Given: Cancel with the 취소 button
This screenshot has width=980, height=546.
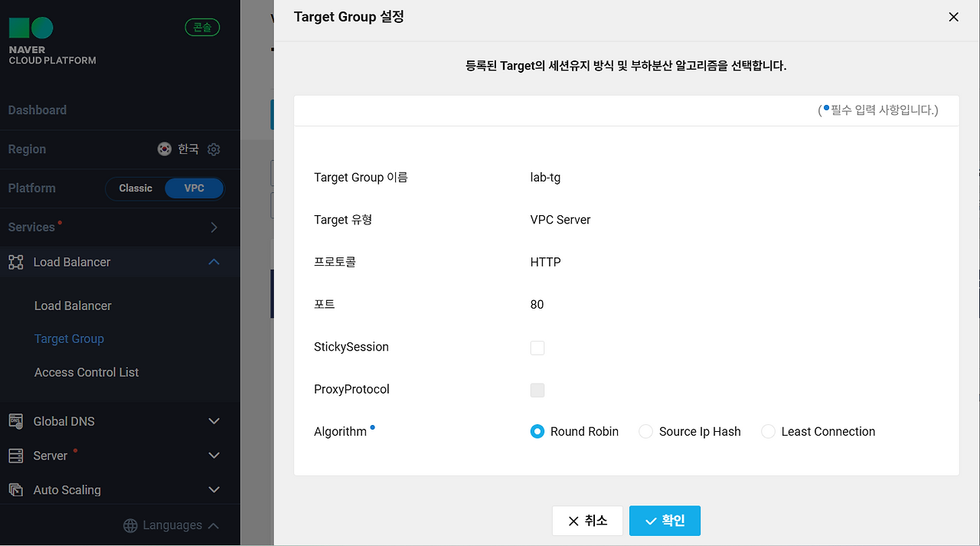Looking at the screenshot, I should click(x=588, y=521).
